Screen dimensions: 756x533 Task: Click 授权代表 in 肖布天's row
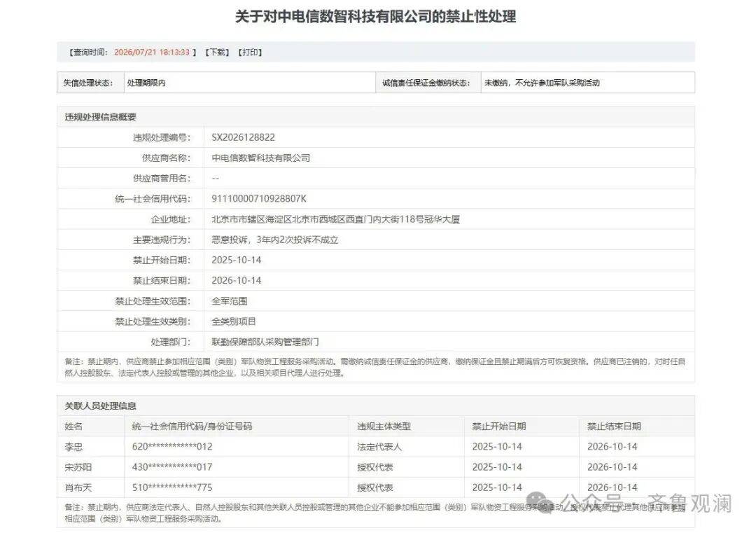375,487
